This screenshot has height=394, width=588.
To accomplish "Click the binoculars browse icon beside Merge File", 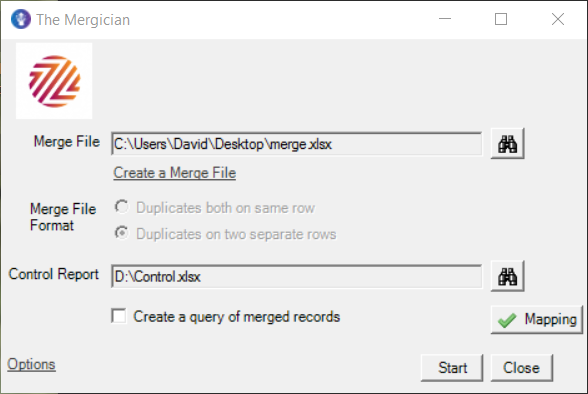I will coord(507,144).
